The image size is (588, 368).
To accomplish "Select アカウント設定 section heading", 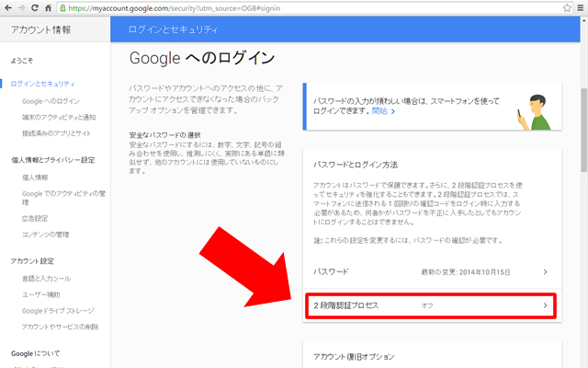I will (x=32, y=261).
